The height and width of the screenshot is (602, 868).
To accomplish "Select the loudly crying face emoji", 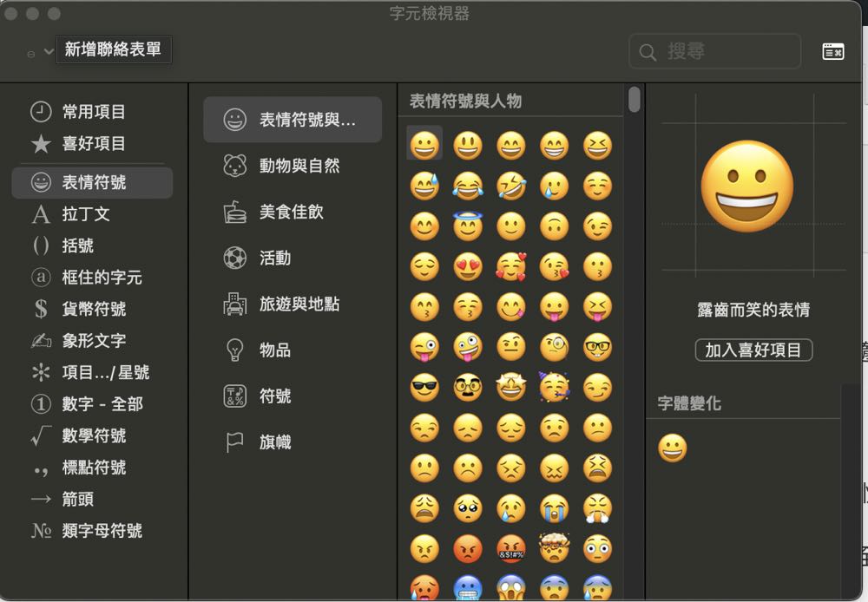I will pyautogui.click(x=554, y=508).
